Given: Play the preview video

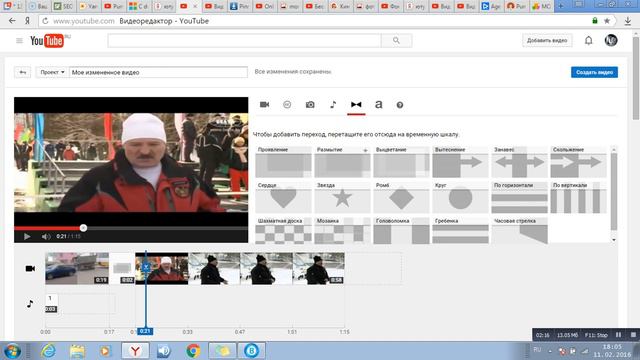Looking at the screenshot, I should 27,236.
